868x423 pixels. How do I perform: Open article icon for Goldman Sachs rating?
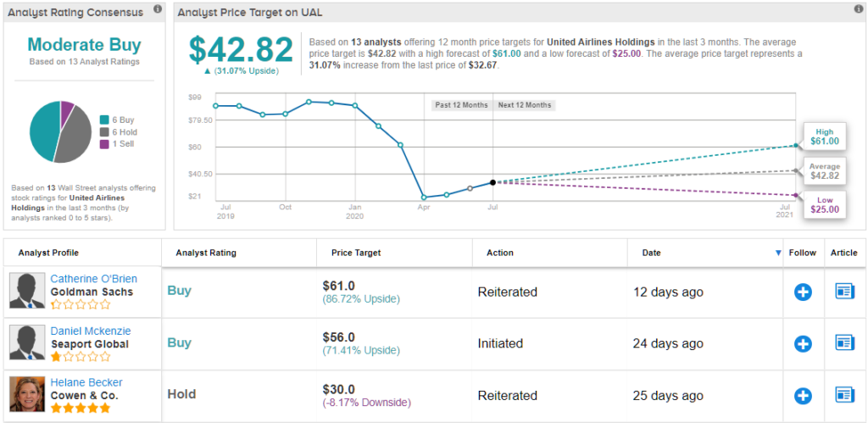coord(844,292)
